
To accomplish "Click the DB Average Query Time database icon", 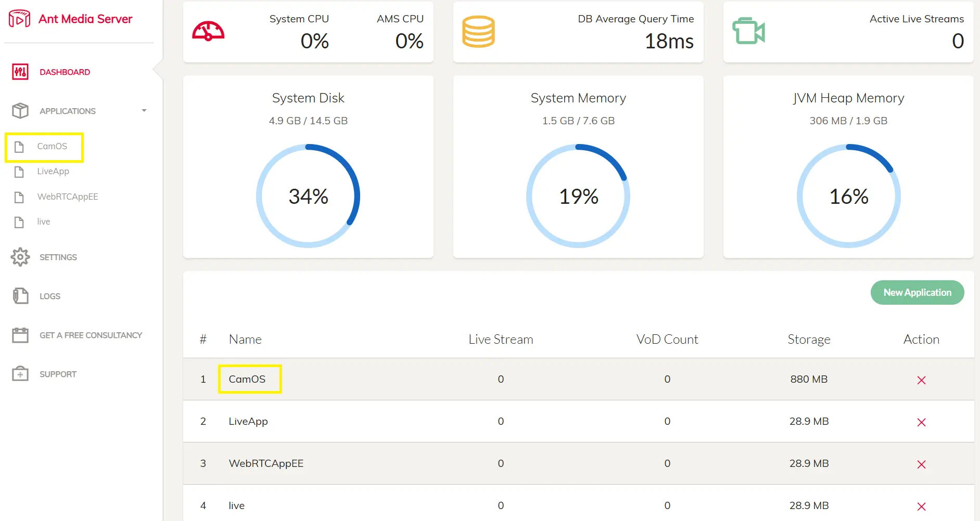I will pos(478,32).
